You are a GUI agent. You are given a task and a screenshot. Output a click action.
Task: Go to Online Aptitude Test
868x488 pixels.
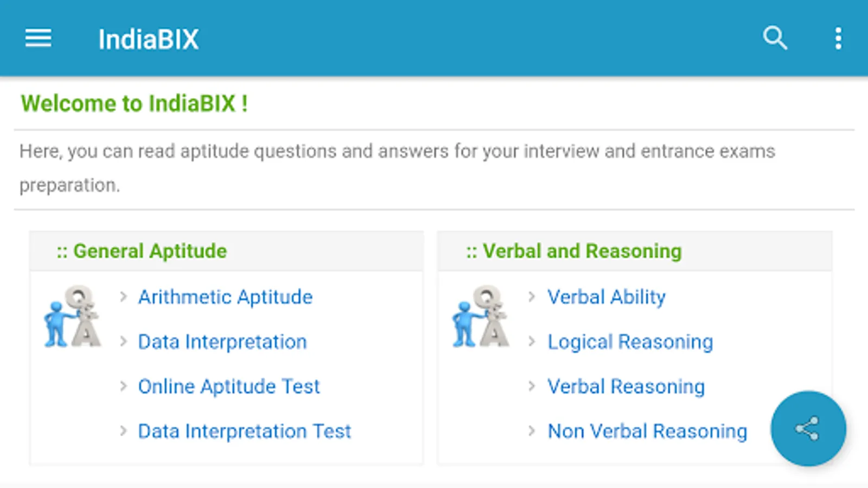(x=229, y=387)
